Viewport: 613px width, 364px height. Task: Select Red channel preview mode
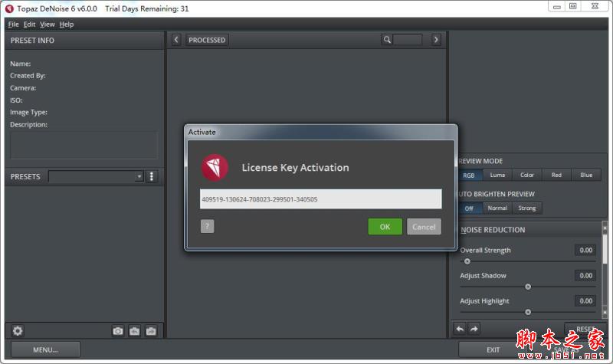coord(556,175)
